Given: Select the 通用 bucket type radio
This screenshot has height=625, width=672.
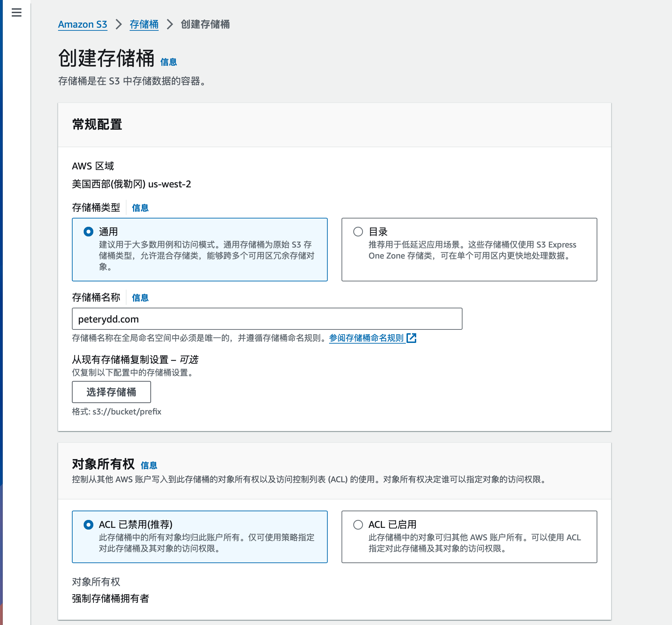Looking at the screenshot, I should click(x=88, y=232).
